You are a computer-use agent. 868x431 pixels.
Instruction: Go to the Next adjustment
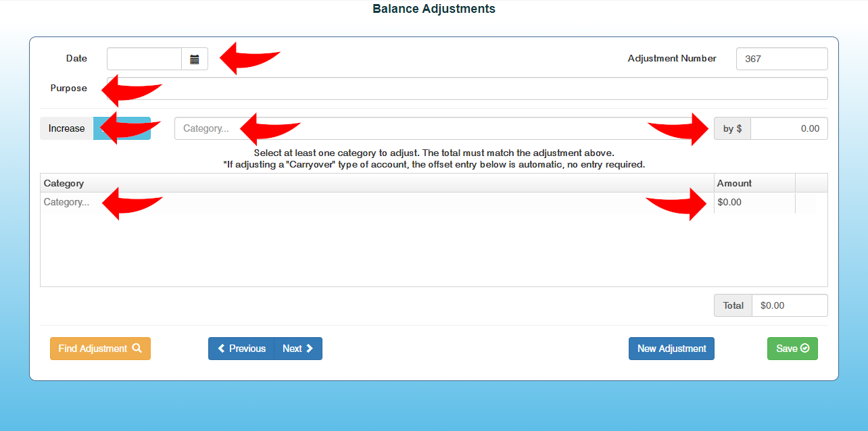298,349
